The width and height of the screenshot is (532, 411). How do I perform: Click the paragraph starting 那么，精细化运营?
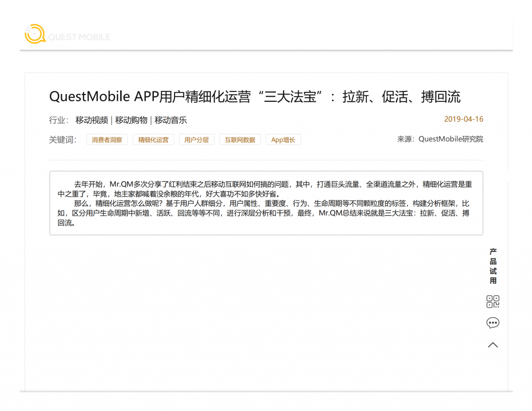pos(263,213)
